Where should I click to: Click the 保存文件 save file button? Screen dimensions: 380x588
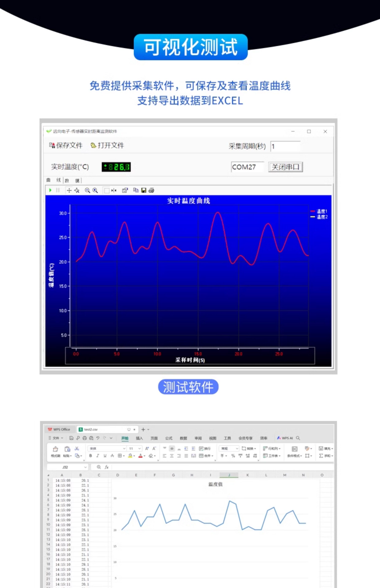(x=66, y=145)
